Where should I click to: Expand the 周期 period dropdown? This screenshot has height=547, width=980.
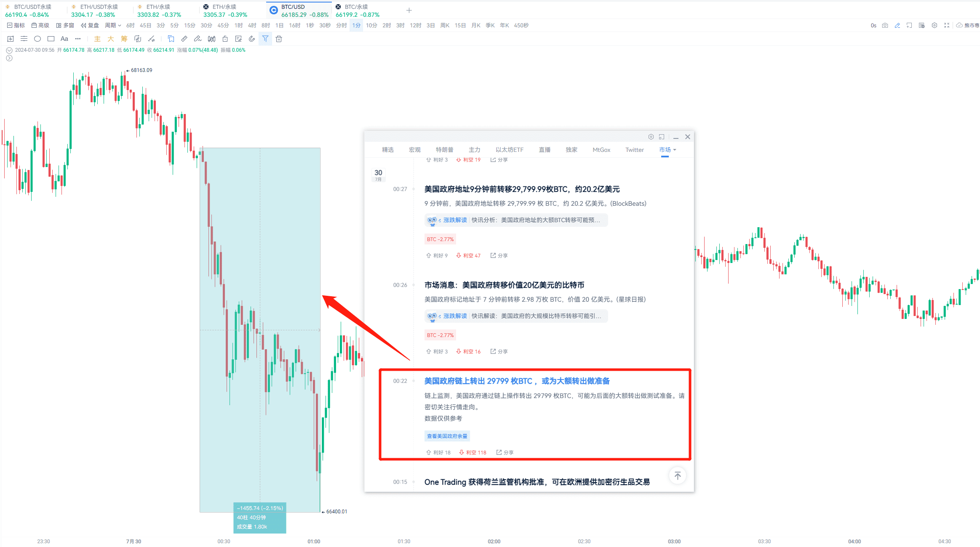point(113,25)
